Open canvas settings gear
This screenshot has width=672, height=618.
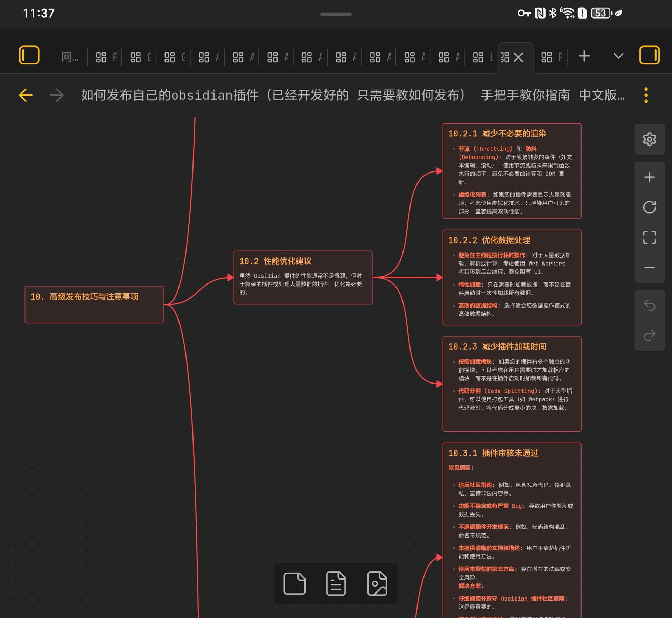(x=649, y=139)
